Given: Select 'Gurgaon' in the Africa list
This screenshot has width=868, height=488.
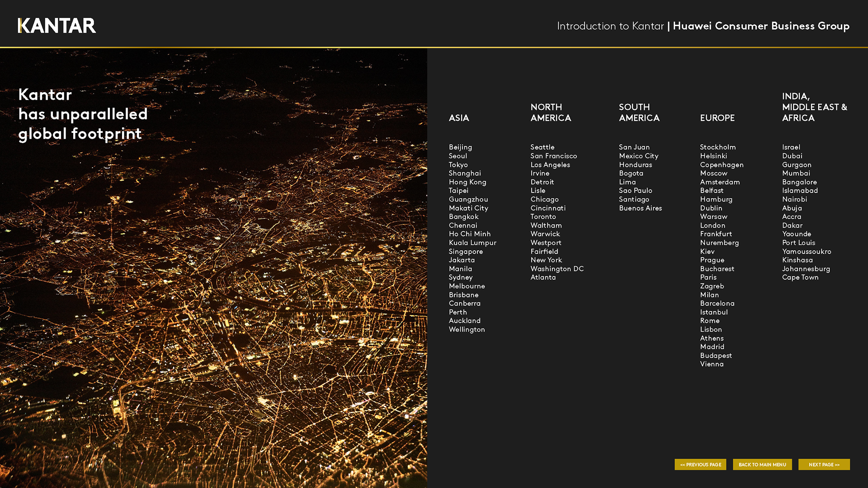Looking at the screenshot, I should pyautogui.click(x=797, y=165).
